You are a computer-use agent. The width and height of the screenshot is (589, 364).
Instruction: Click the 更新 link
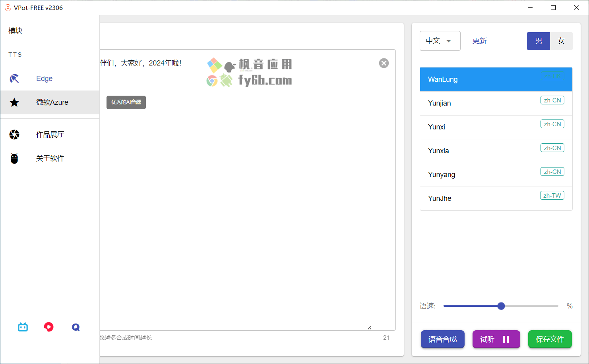[479, 41]
